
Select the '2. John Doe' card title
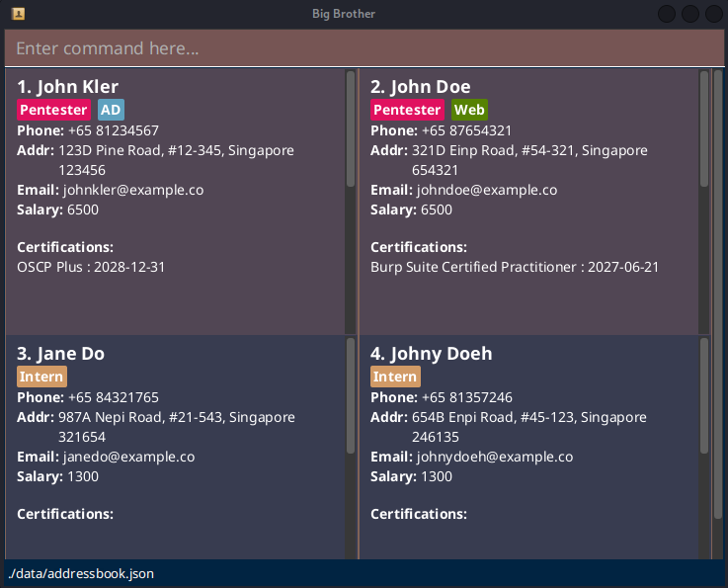coord(421,87)
